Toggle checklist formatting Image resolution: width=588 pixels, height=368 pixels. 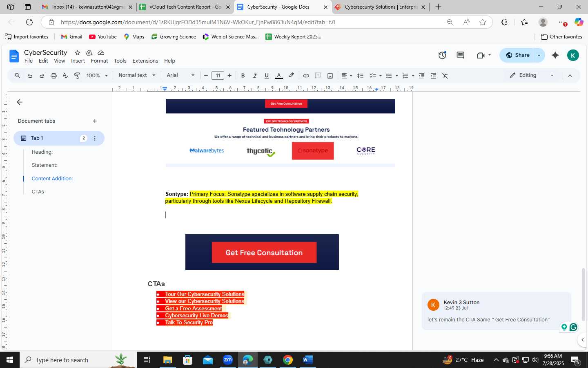coord(372,76)
